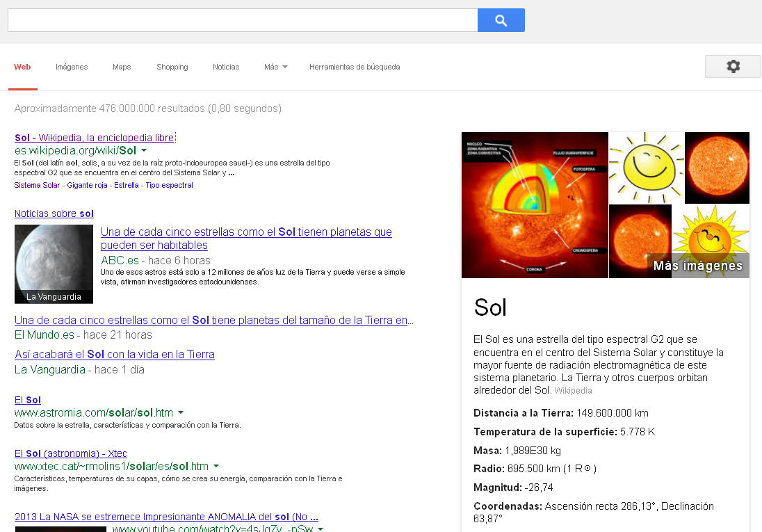Click the search input field

tap(242, 20)
